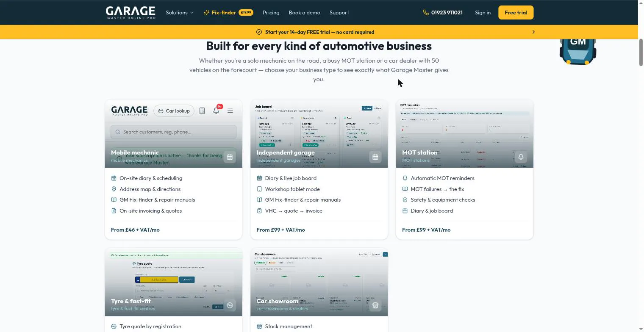Click the 14-day FREE trial banner text
The width and height of the screenshot is (644, 332).
(319, 32)
